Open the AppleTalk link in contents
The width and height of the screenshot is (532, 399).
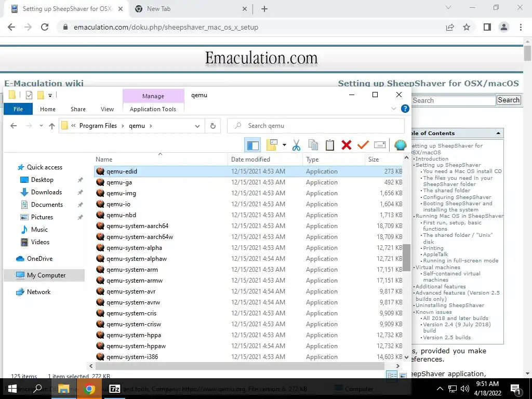(x=435, y=255)
